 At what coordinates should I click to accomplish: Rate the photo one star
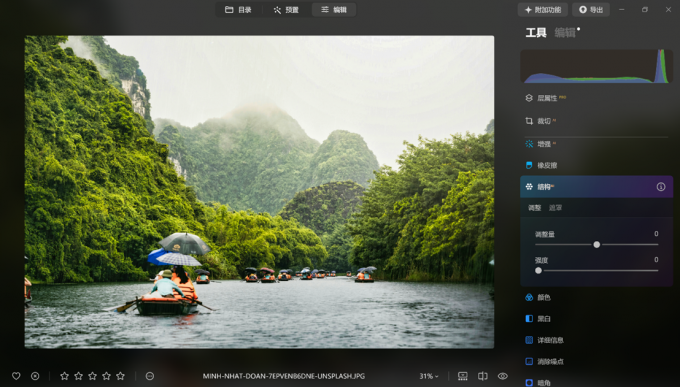pos(64,376)
